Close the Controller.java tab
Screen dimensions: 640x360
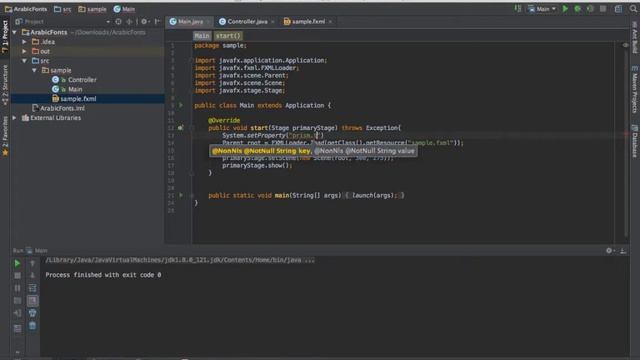[x=273, y=22]
